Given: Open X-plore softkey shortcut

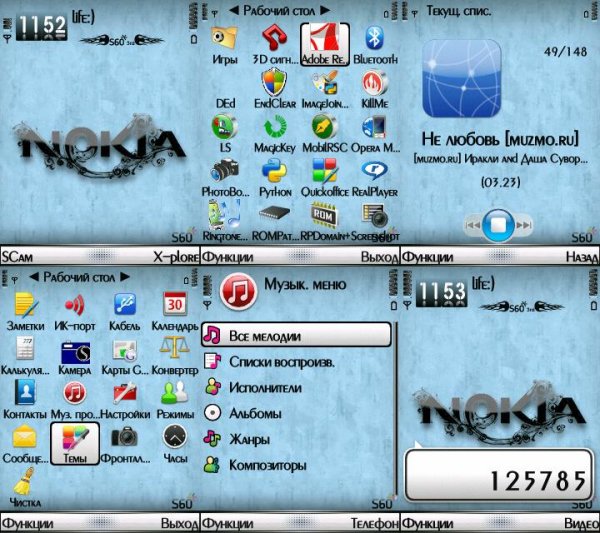Looking at the screenshot, I should tap(176, 257).
